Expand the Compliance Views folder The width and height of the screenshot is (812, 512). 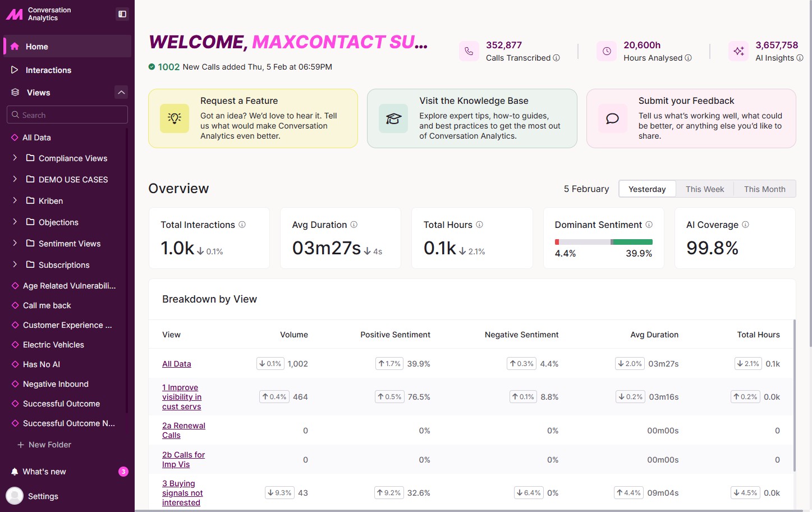[x=15, y=158]
